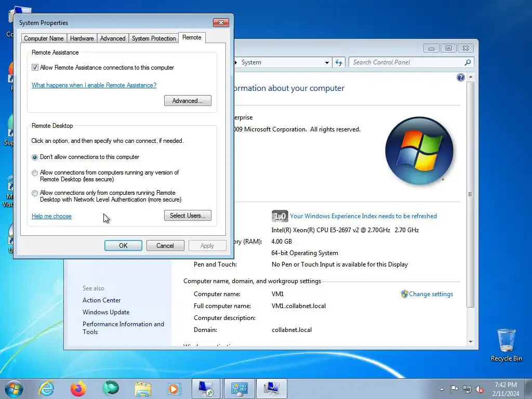Open System Protection tab

154,38
